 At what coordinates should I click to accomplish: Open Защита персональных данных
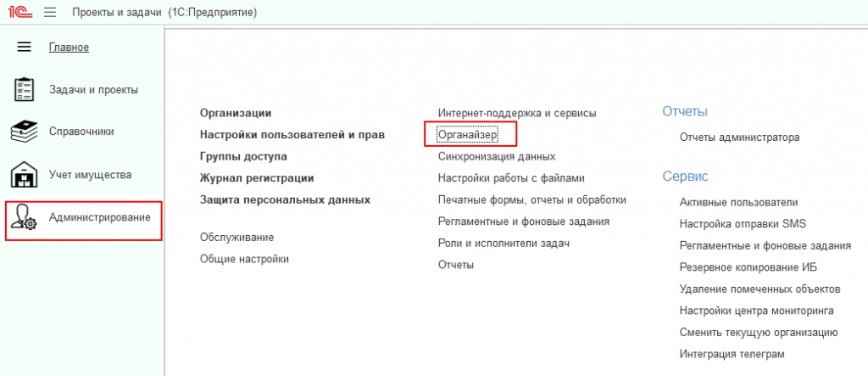(285, 199)
